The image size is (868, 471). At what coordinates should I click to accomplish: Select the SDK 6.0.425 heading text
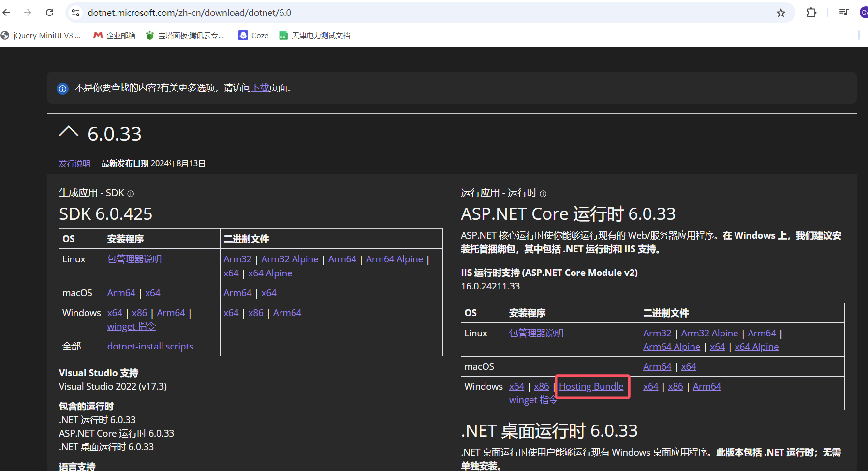pyautogui.click(x=105, y=214)
